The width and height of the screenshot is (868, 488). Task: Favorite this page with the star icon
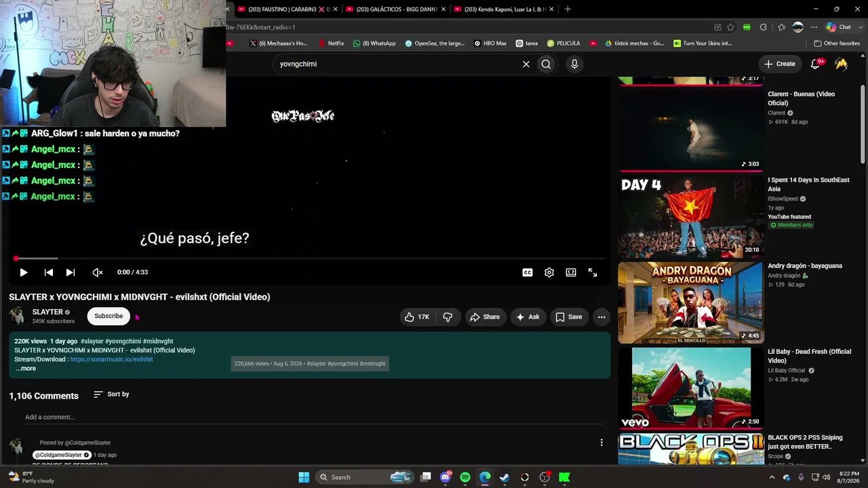(730, 27)
